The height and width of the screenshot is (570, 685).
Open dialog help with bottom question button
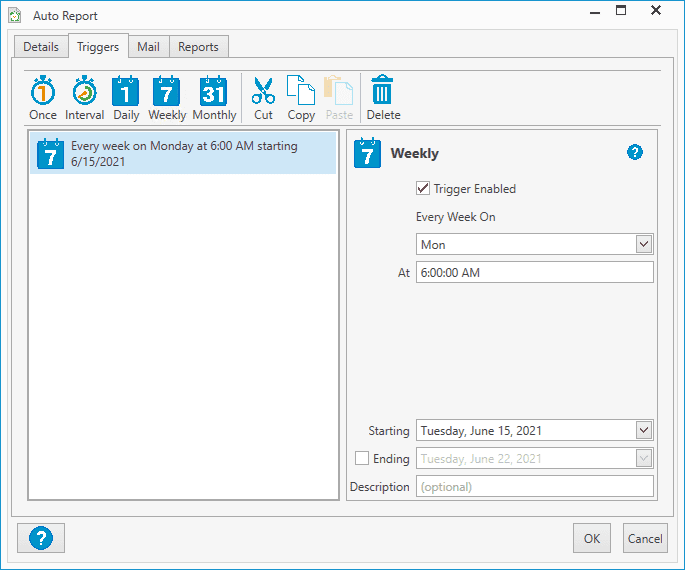[41, 538]
